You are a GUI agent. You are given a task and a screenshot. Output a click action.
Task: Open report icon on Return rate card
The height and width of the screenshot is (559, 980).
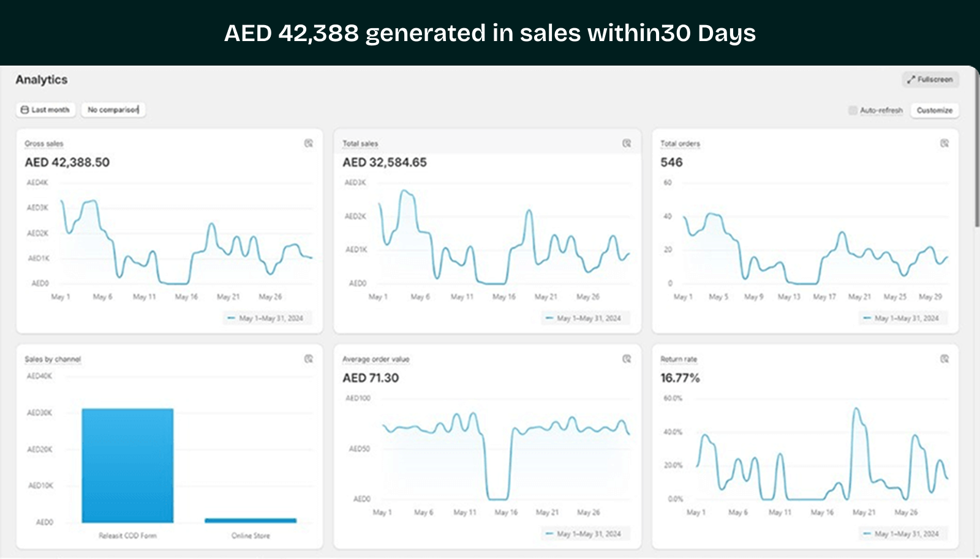pos(944,359)
